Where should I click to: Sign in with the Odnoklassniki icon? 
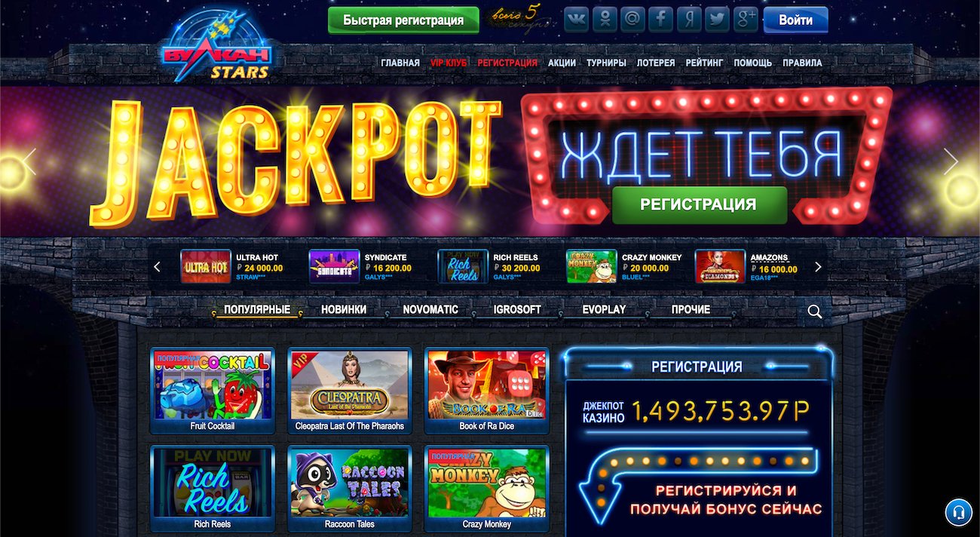(x=605, y=20)
